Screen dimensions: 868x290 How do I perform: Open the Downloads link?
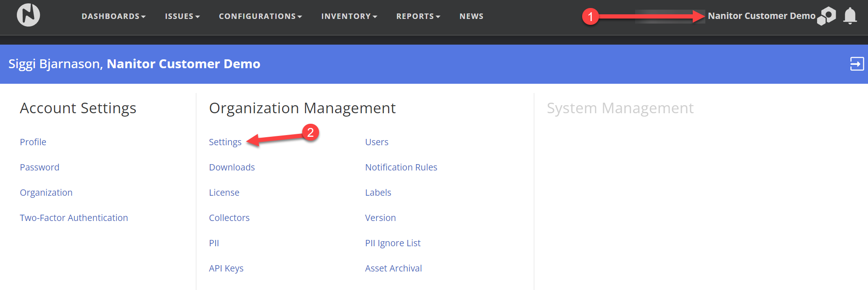(x=232, y=167)
